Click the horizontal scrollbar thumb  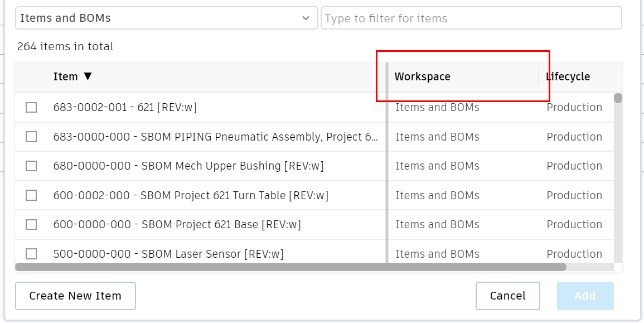tap(290, 267)
